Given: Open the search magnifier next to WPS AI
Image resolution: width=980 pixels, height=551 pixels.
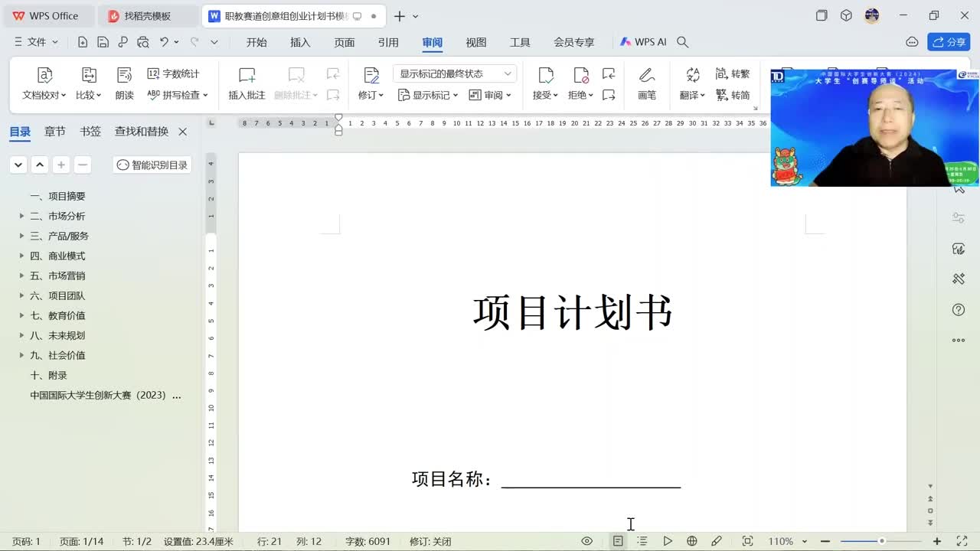Looking at the screenshot, I should (x=683, y=42).
